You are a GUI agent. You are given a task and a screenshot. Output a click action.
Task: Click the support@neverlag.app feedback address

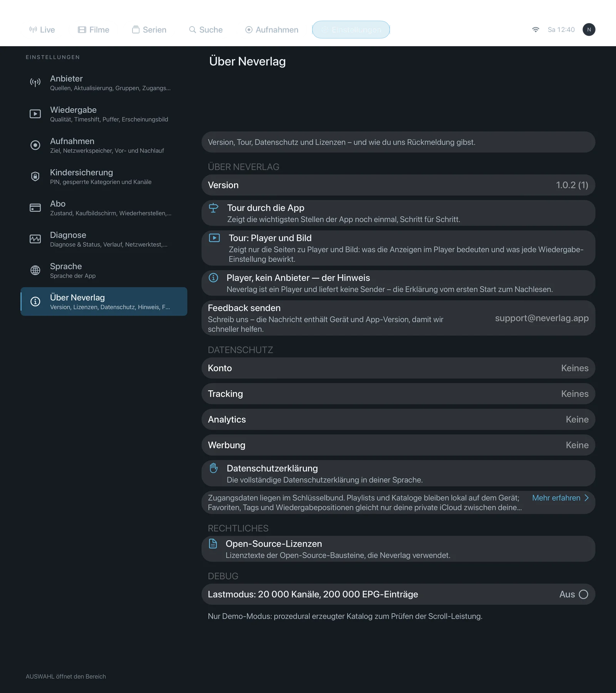[542, 318]
